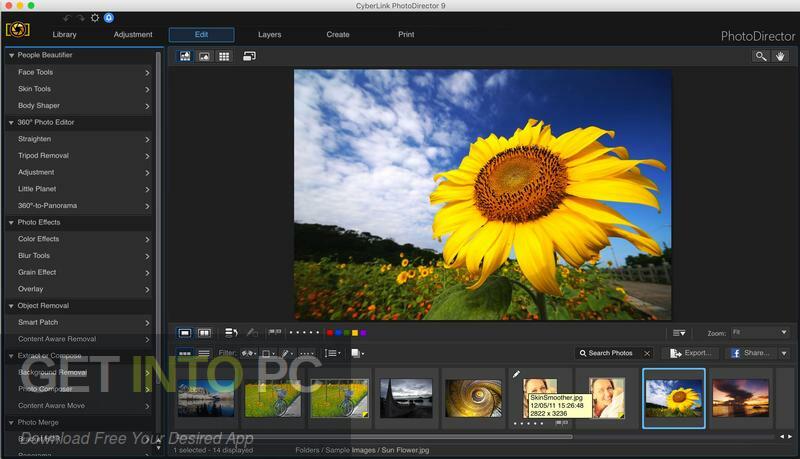Open the dropdown arrow beside Share

tap(784, 353)
